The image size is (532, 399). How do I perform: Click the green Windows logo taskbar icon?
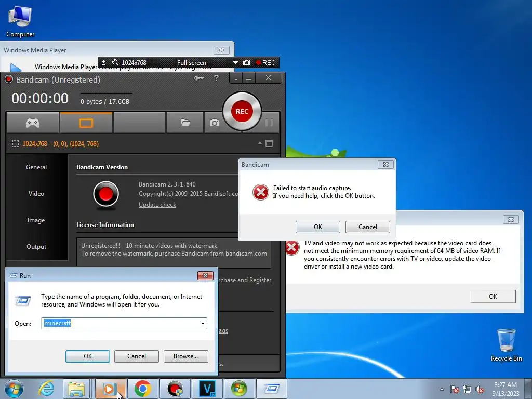point(239,389)
